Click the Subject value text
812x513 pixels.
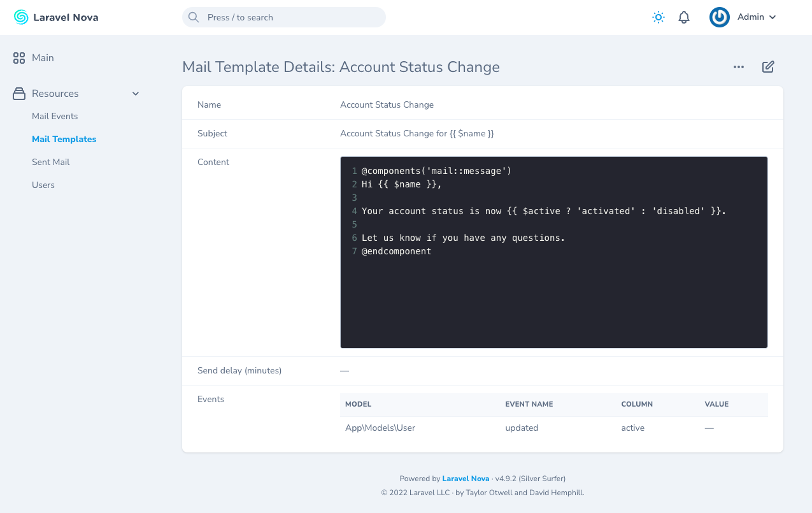coord(417,134)
